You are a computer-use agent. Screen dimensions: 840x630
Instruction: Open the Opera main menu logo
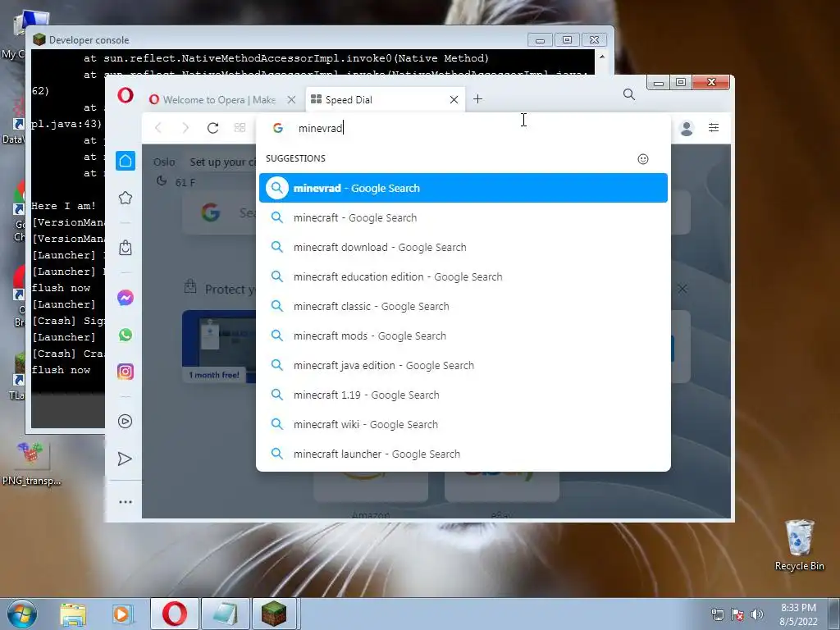[x=126, y=97]
